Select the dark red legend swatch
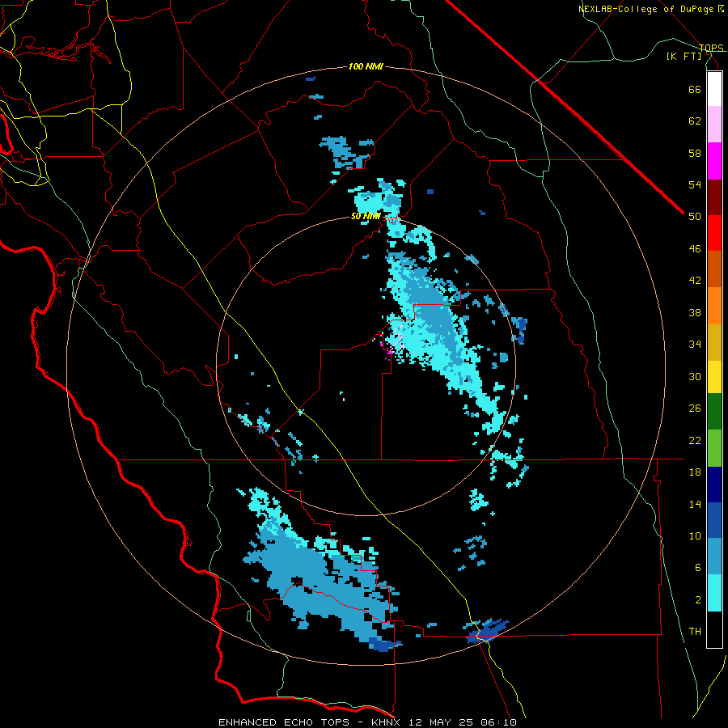 714,197
